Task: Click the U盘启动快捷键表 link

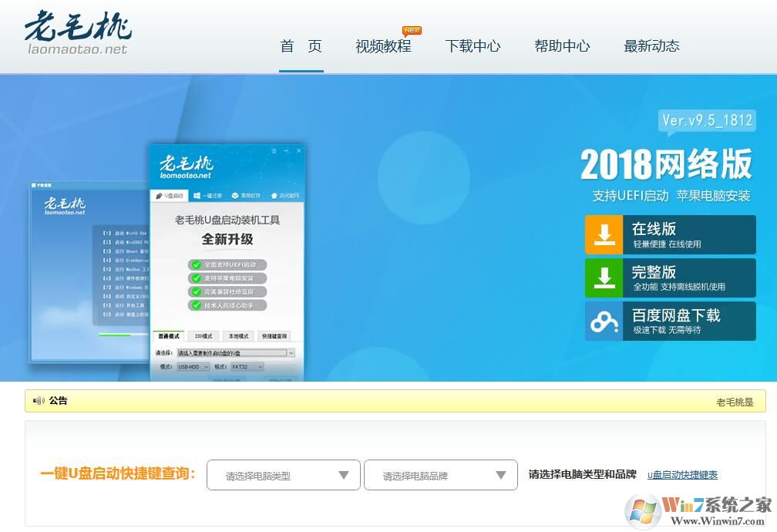Action: coord(681,475)
